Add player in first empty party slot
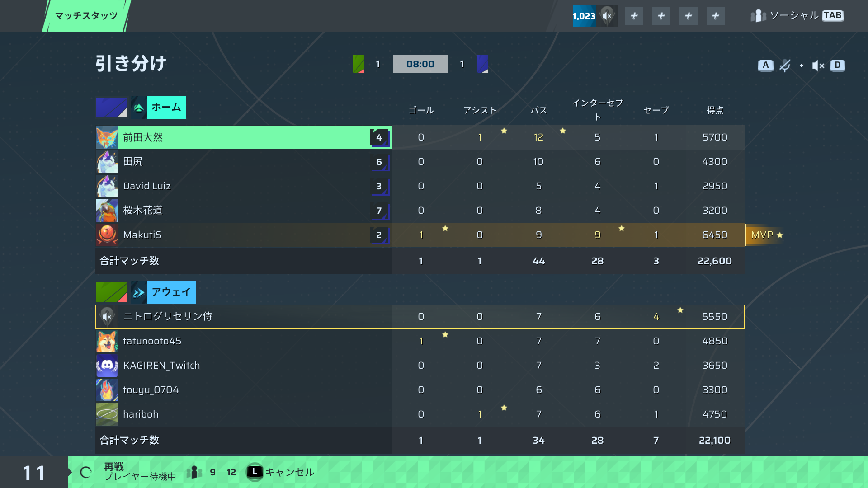Viewport: 868px width, 488px height. [634, 16]
